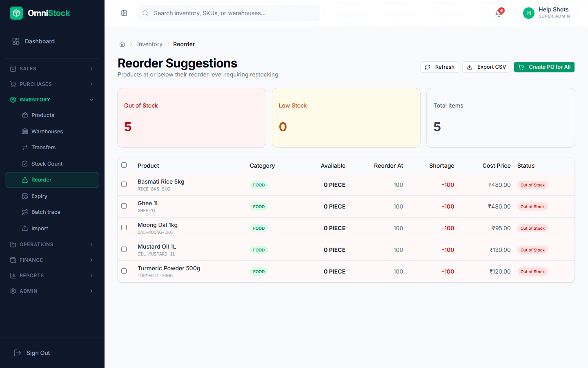This screenshot has width=588, height=368.
Task: Expand the Reports section chevron
Action: (91, 276)
